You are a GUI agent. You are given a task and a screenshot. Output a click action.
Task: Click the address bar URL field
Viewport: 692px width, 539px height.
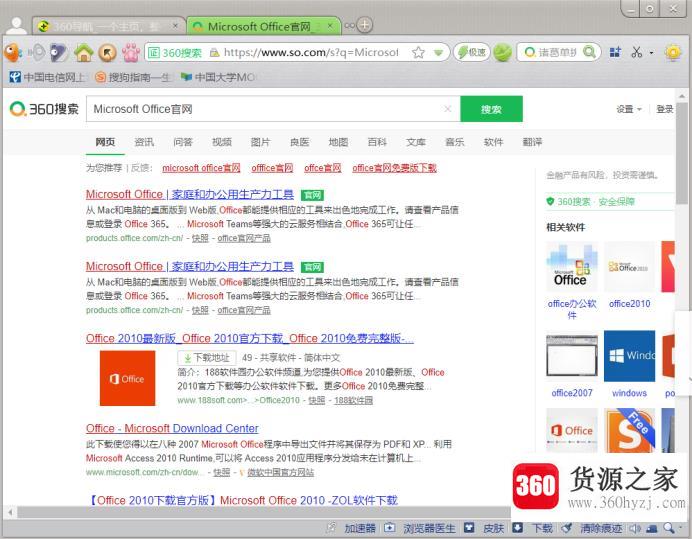coord(311,53)
